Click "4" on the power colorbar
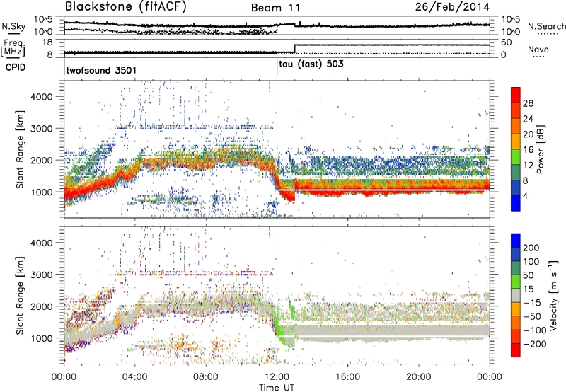 (x=525, y=196)
